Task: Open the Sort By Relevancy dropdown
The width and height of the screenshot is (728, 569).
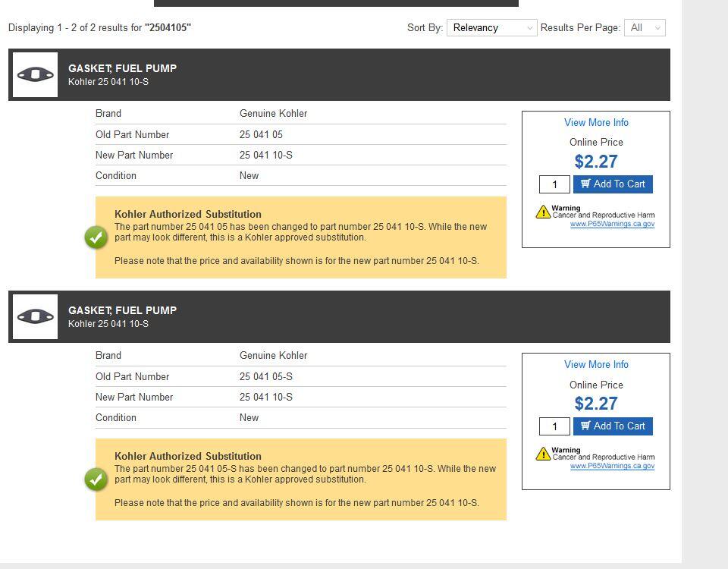Action: click(x=491, y=28)
